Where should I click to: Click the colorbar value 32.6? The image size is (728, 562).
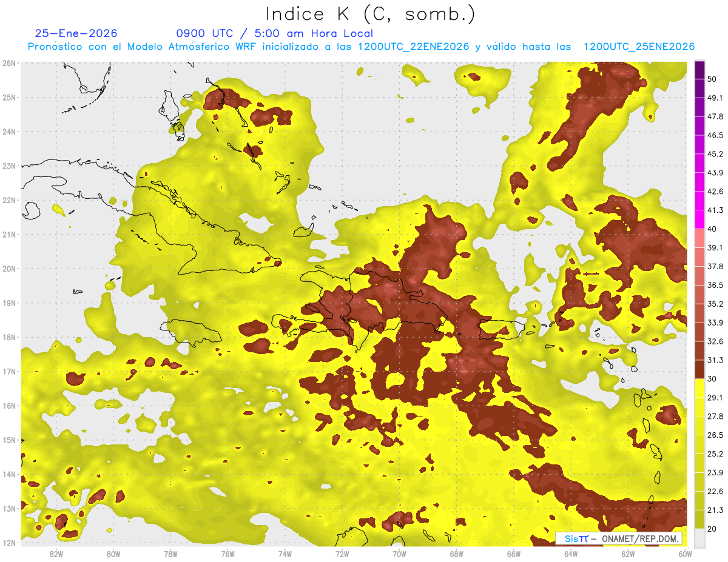coord(715,341)
